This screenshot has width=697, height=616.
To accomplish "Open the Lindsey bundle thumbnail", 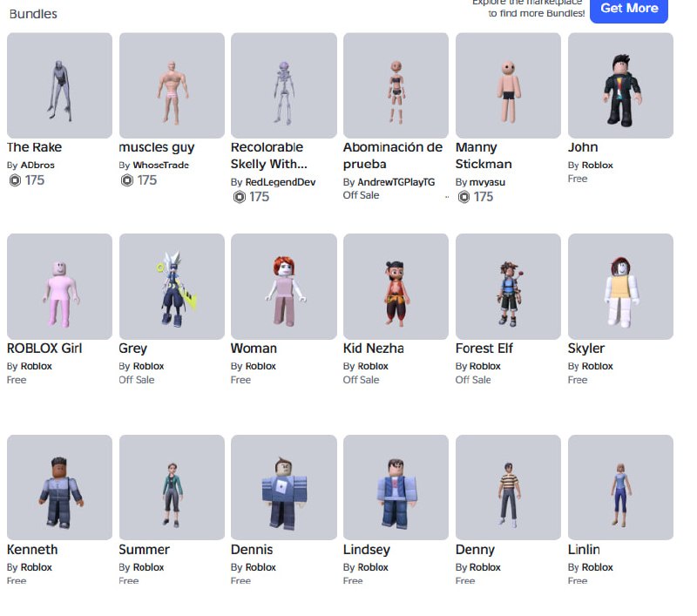I will [x=396, y=488].
